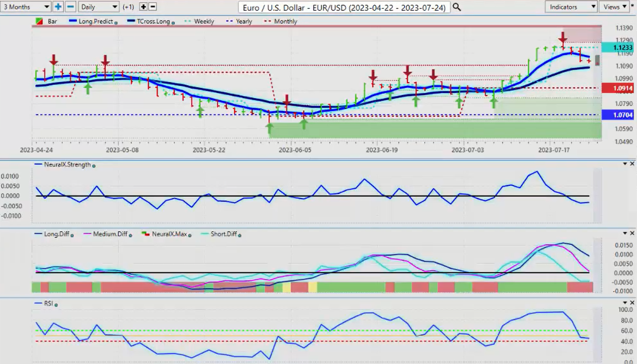Click the 1.1233 current price label
Viewport: 637px width, 364px height.
pyautogui.click(x=617, y=48)
